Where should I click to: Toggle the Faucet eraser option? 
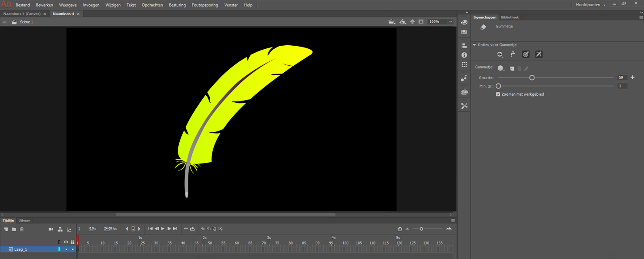click(x=513, y=54)
